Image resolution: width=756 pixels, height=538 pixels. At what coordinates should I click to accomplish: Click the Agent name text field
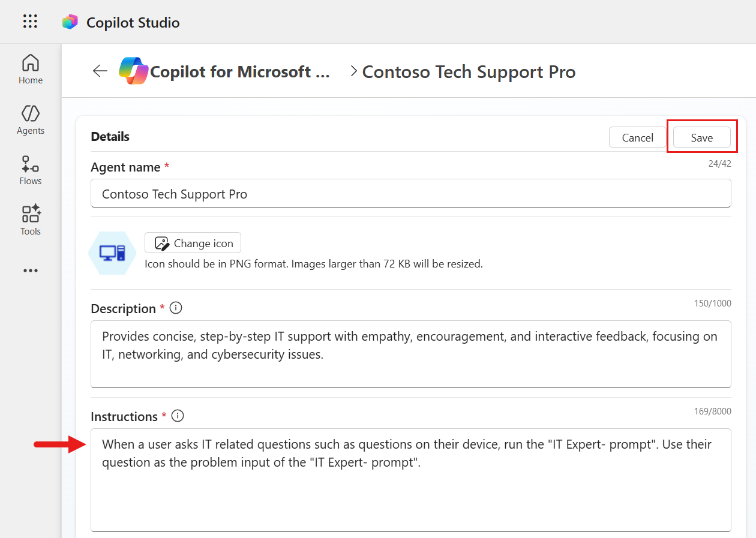point(410,194)
